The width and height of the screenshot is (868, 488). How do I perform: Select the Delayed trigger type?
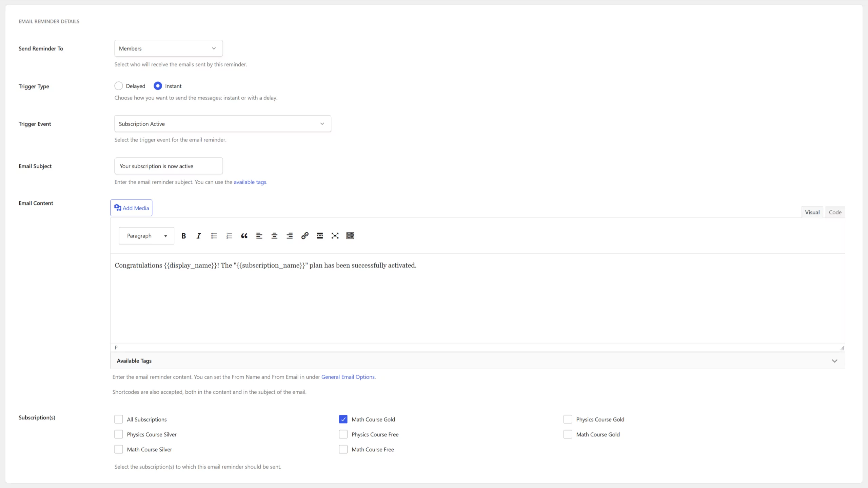pyautogui.click(x=119, y=86)
